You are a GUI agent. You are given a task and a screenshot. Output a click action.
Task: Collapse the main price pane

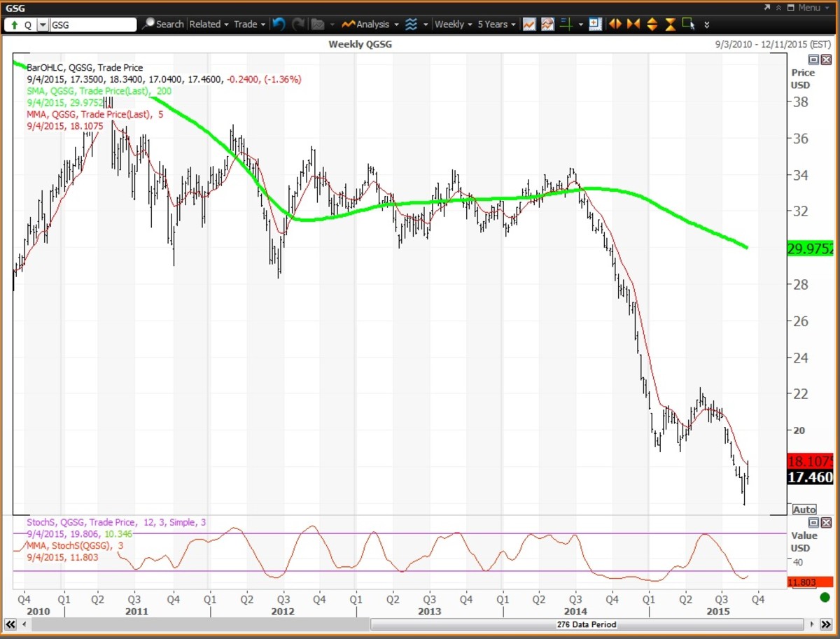click(x=813, y=59)
